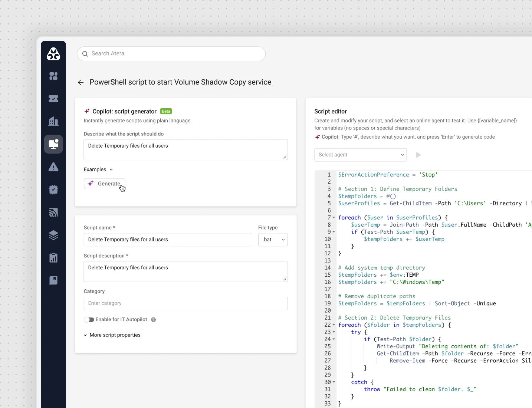Open the Patch management chip icon
This screenshot has height=408, width=532.
(53, 190)
